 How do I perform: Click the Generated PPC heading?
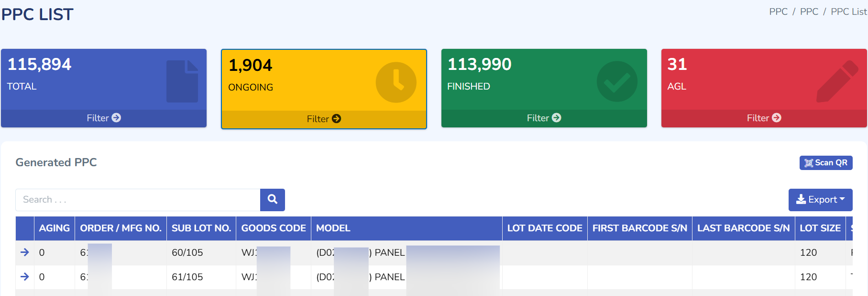point(56,162)
